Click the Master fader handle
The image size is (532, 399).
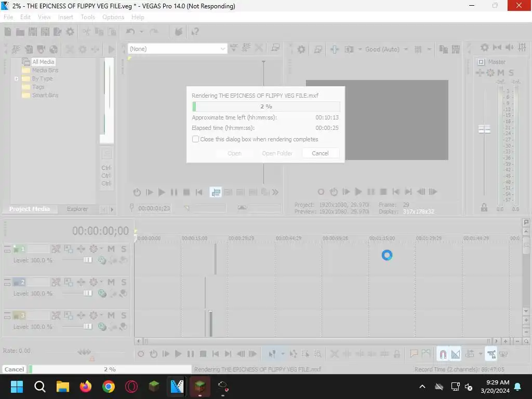click(484, 129)
